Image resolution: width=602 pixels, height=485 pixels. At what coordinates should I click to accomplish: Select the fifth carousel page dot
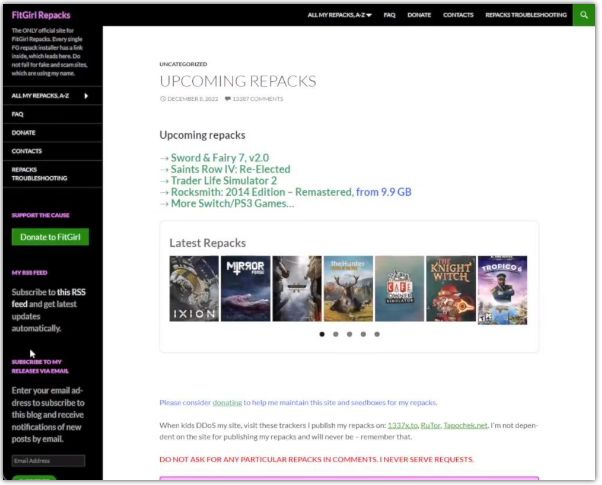[377, 334]
